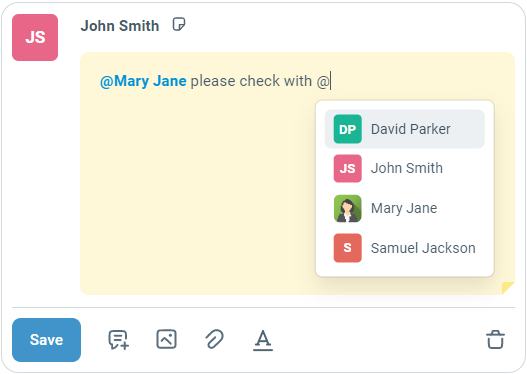Add a comment with the speech bubble icon
This screenshot has height=374, width=527.
tap(118, 340)
